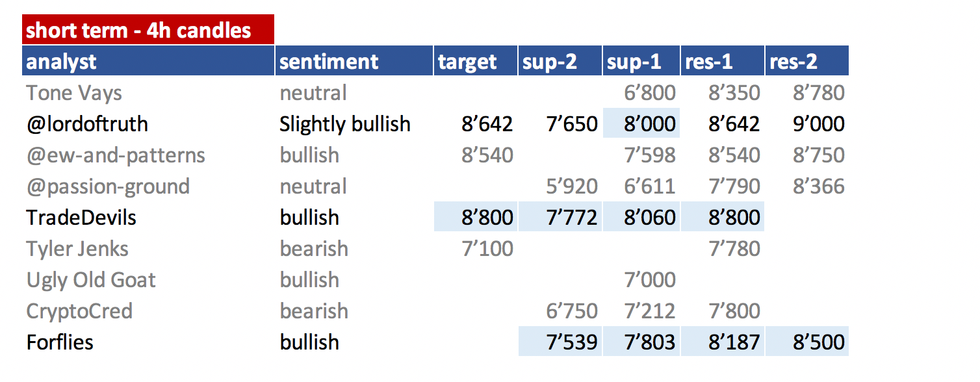The width and height of the screenshot is (980, 382).
Task: Select Forflies res-2 cell 8'500
Action: pos(807,342)
